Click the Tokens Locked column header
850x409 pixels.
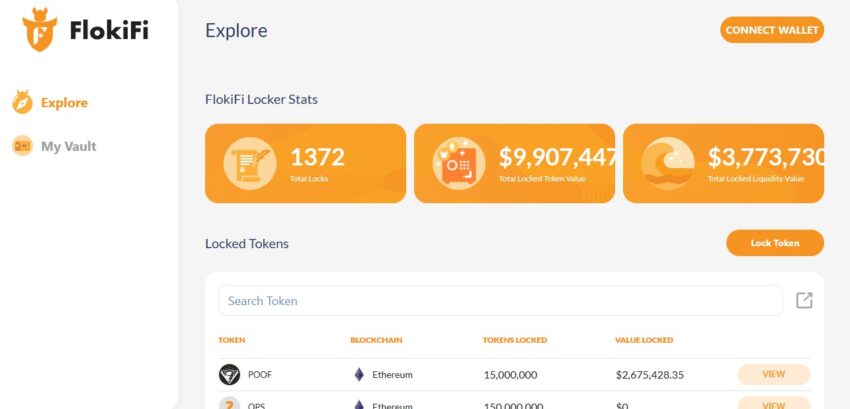tap(514, 340)
